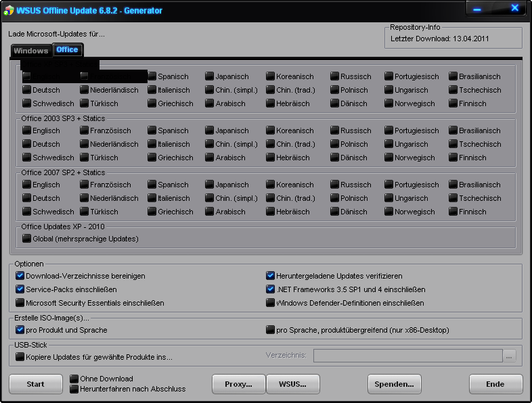532x403 pixels.
Task: Disable Download-Verzeichnisse bereinigen option
Action: coord(20,276)
